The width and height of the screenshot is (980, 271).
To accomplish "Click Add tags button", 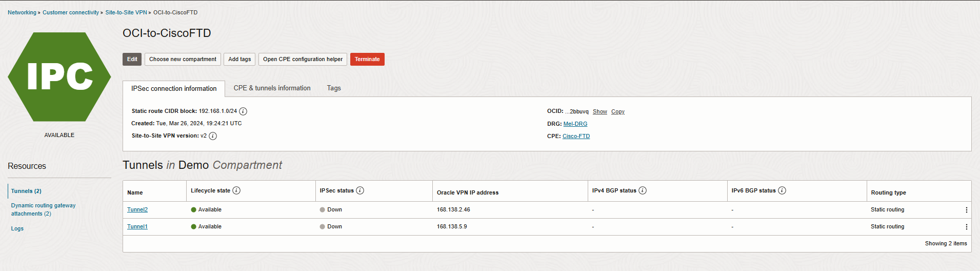I will (x=239, y=59).
